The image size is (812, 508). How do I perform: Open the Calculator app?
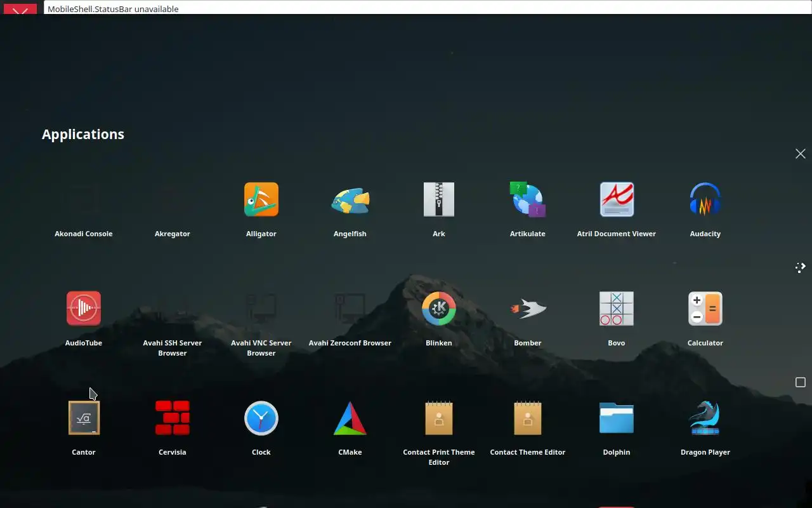click(705, 309)
